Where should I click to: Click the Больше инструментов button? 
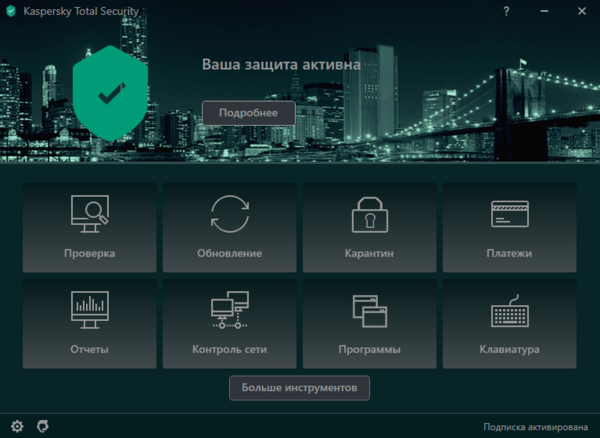pos(299,388)
